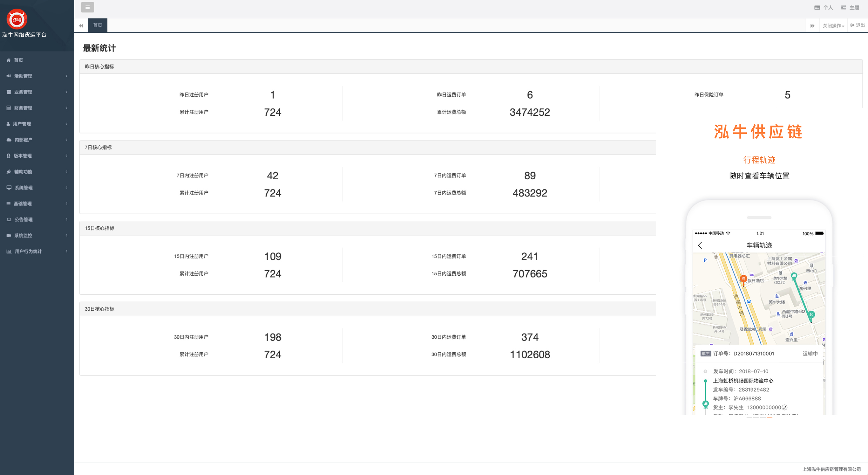
Task: Select the 首页 tab
Action: [98, 25]
